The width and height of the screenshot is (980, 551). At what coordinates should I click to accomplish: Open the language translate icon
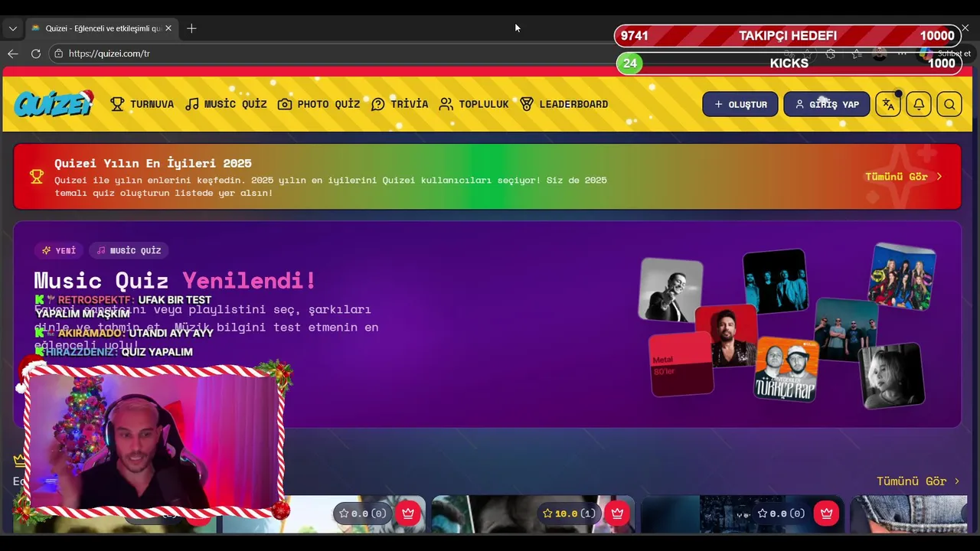(888, 104)
